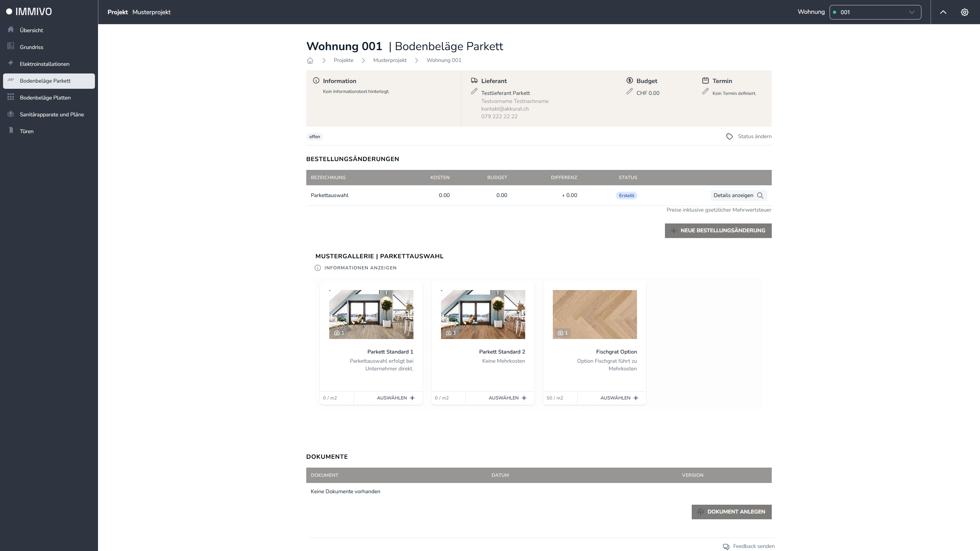This screenshot has width=980, height=551.
Task: Click the home breadcrumb icon
Action: tap(310, 60)
